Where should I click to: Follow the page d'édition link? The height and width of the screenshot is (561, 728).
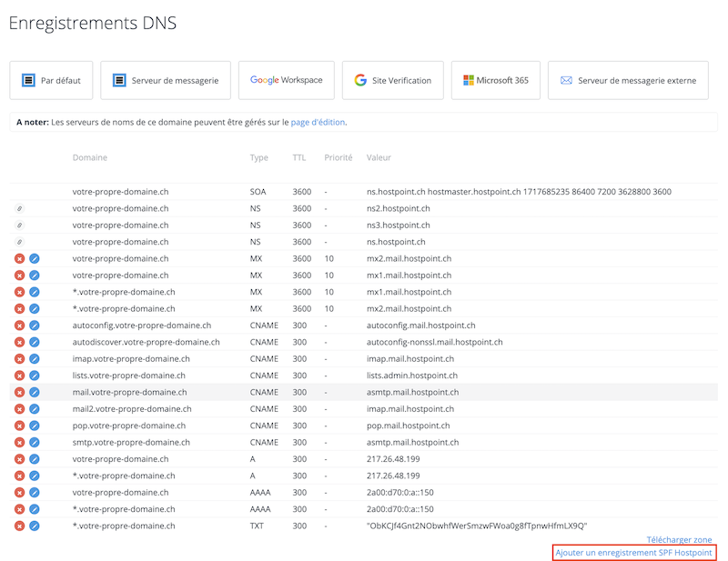(x=318, y=122)
